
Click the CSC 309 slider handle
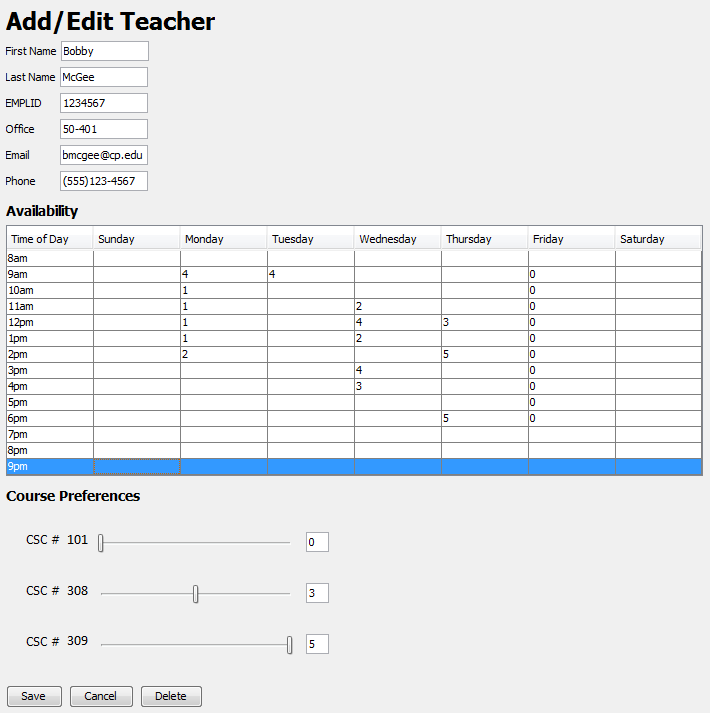pyautogui.click(x=290, y=645)
